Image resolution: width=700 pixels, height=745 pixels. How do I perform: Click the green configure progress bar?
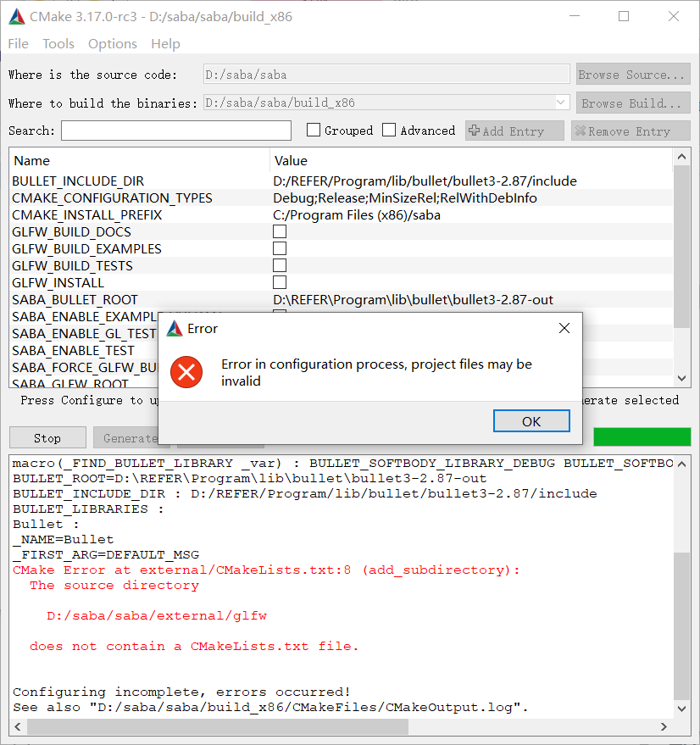(x=642, y=436)
